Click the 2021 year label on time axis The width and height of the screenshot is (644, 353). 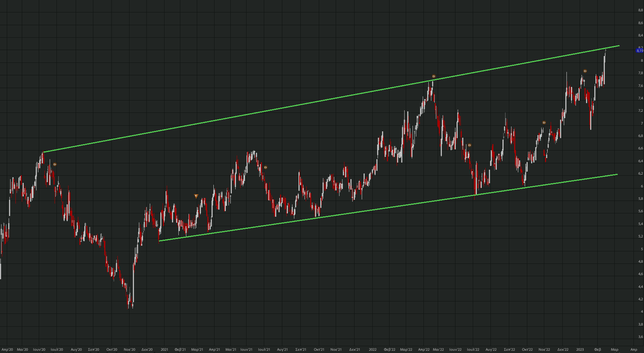164,350
